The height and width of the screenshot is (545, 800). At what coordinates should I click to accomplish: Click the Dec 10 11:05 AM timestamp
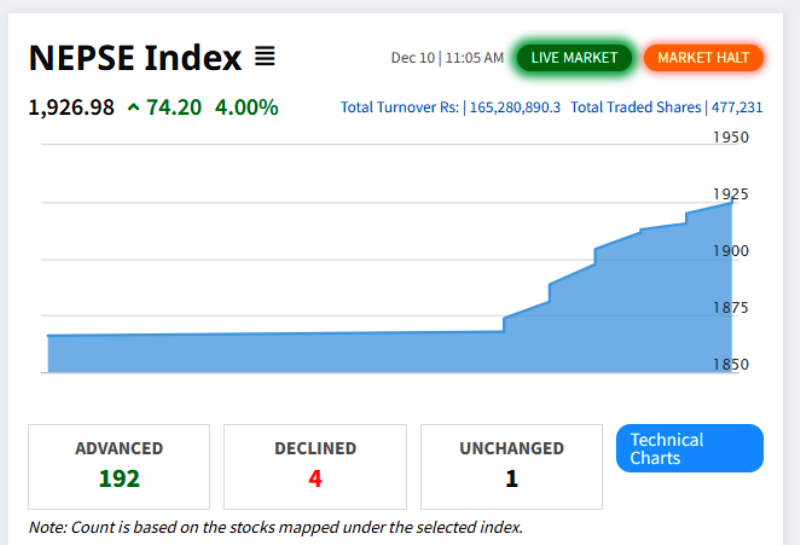click(447, 58)
